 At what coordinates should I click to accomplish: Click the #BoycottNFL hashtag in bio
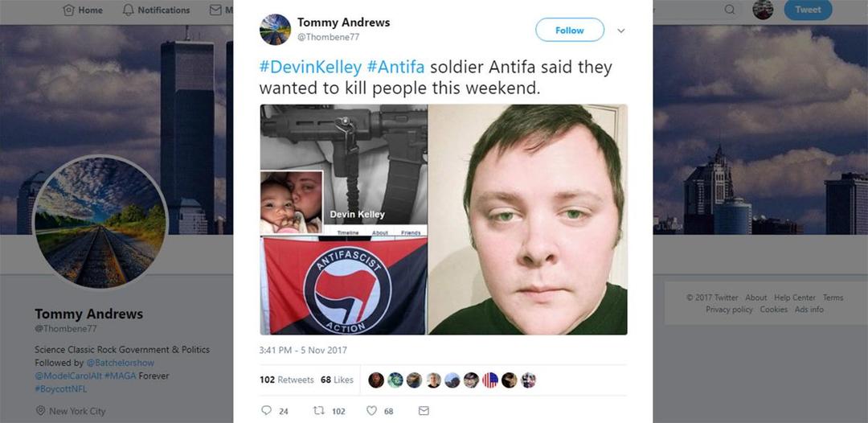61,388
